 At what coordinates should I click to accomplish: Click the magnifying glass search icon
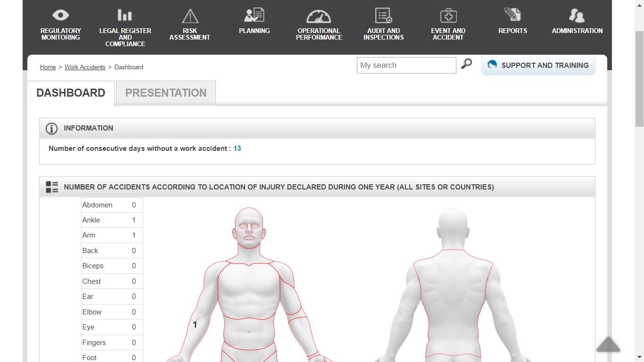(x=466, y=64)
